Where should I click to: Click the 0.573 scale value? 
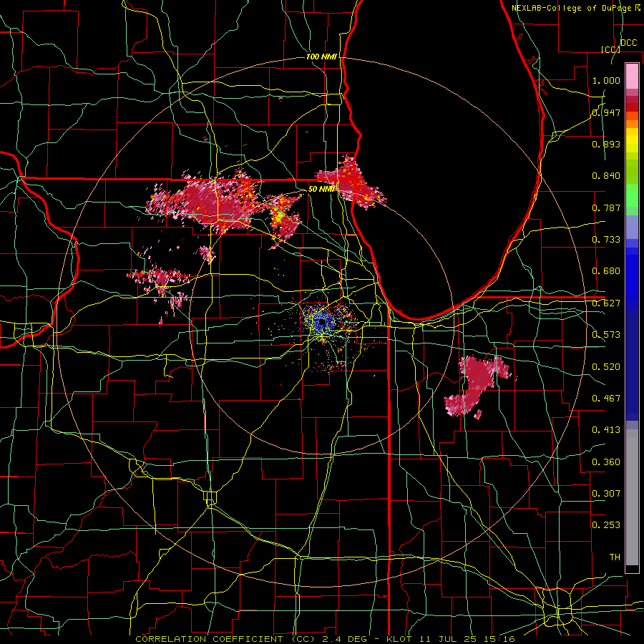coord(606,335)
